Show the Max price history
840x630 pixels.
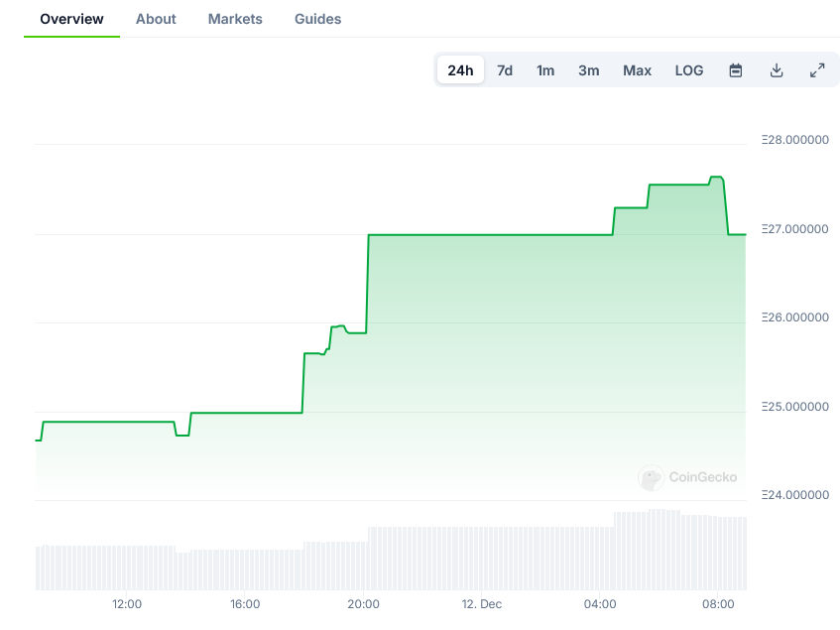[637, 70]
